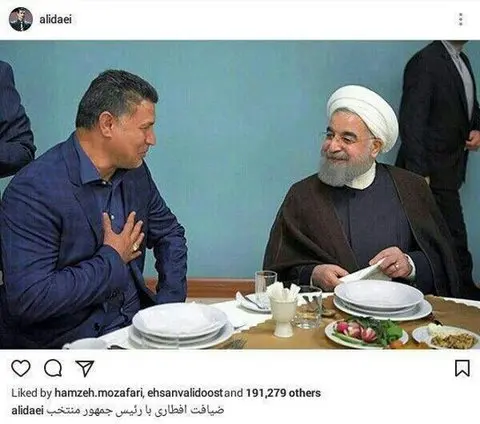Tap the vegetable plate with radishes
Image resolution: width=480 pixels, height=424 pixels.
[366, 332]
